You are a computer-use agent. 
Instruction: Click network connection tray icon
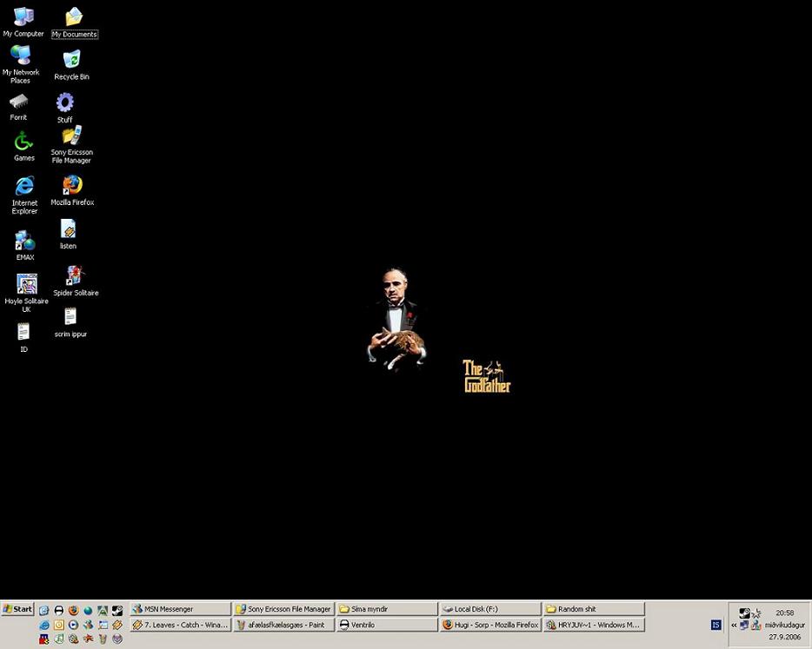point(743,625)
